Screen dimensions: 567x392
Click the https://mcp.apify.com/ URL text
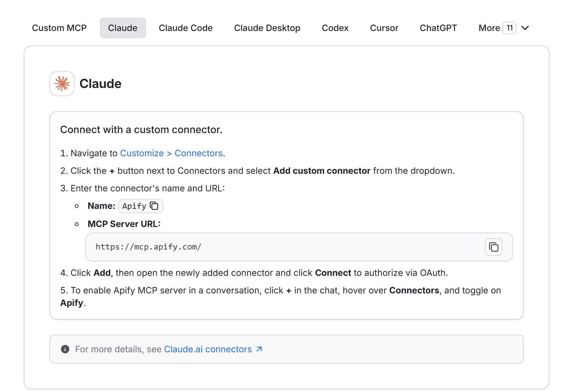click(x=148, y=247)
